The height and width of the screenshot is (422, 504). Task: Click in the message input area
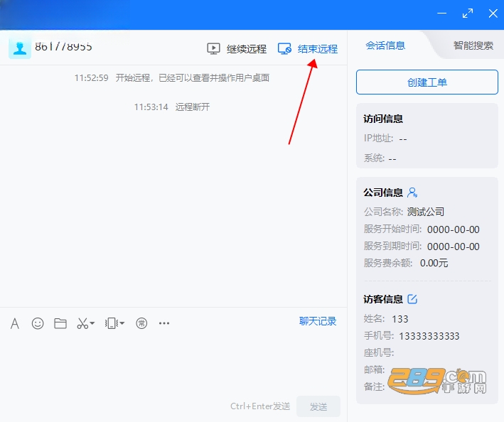(x=173, y=364)
